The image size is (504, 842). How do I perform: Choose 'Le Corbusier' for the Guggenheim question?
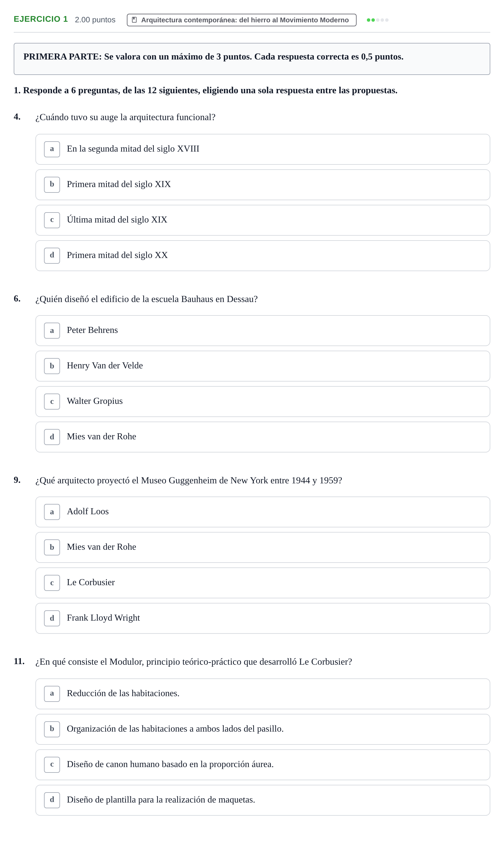pyautogui.click(x=263, y=583)
